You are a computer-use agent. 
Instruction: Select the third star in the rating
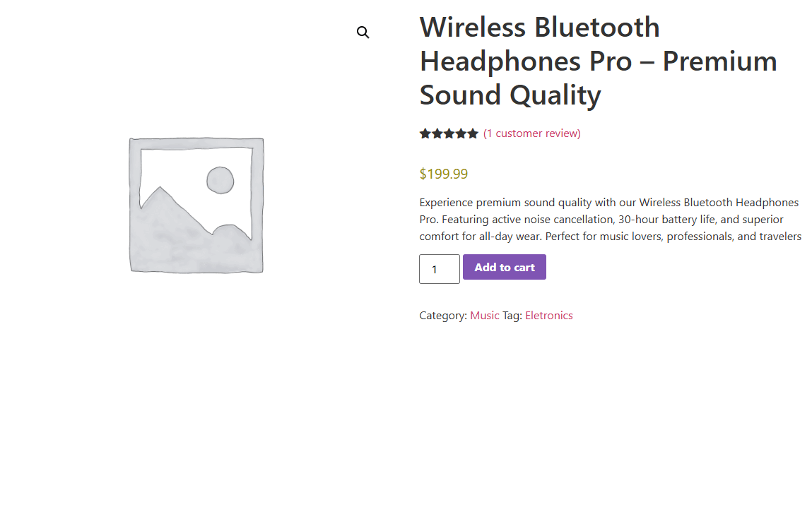pyautogui.click(x=449, y=133)
